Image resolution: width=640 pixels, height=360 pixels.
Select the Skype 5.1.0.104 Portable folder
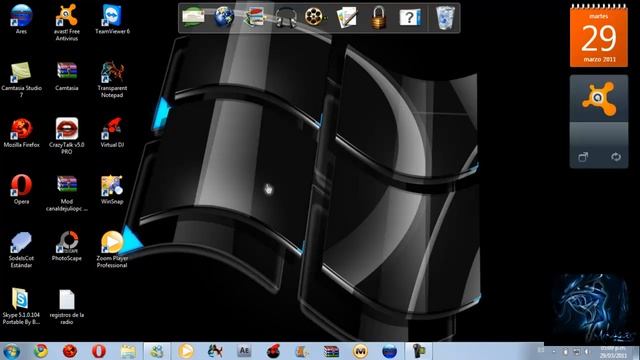pos(21,307)
